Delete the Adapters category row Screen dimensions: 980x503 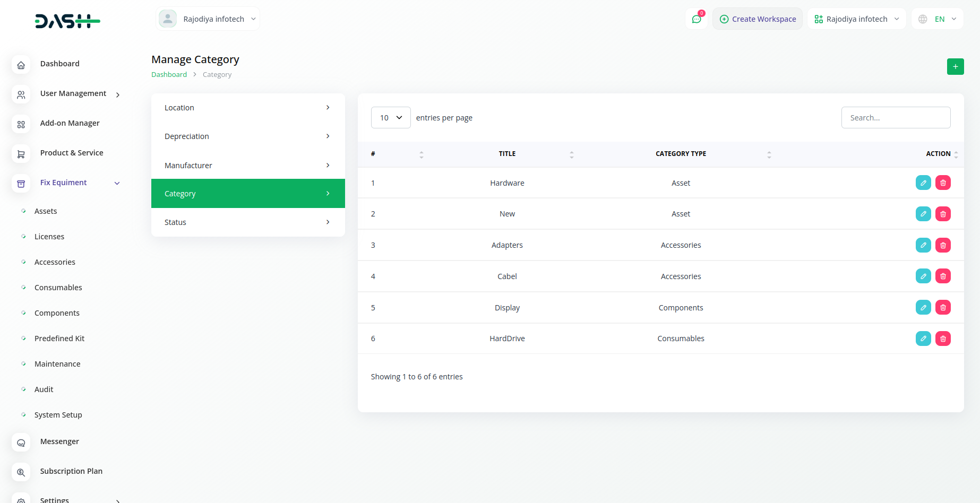coord(943,245)
